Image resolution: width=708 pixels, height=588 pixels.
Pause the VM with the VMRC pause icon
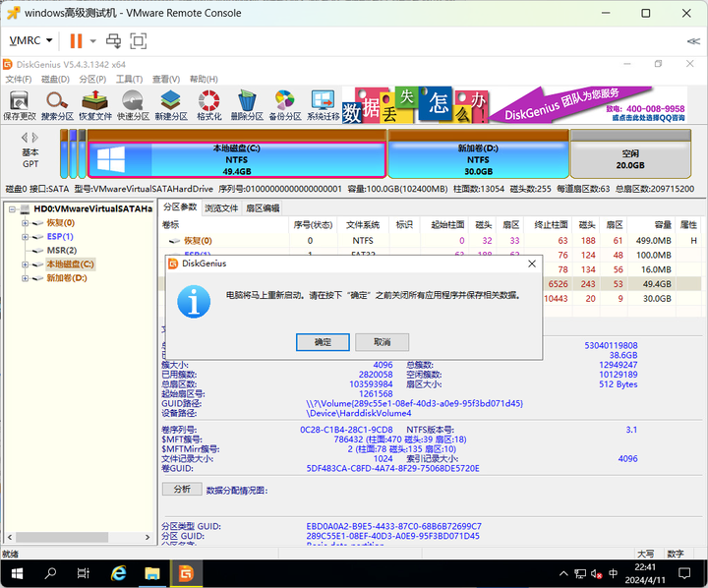(x=76, y=40)
